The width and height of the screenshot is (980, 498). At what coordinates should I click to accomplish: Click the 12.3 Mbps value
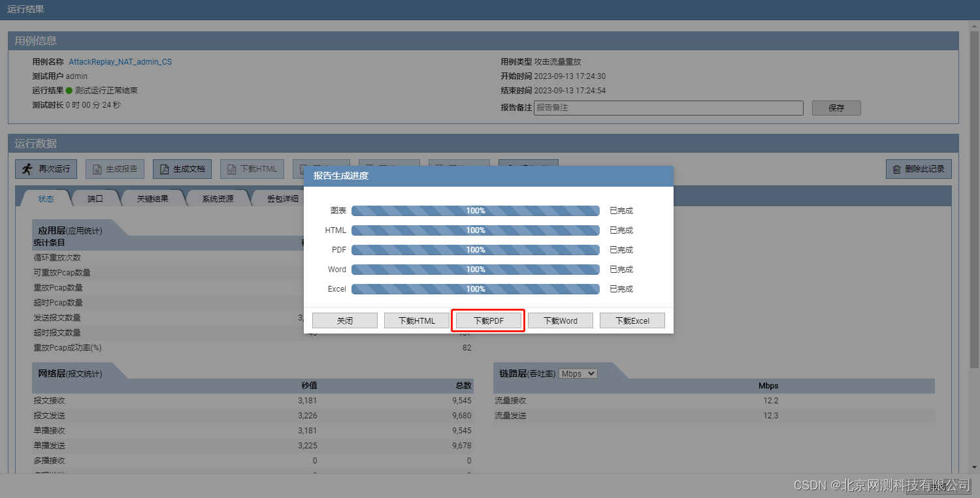pyautogui.click(x=771, y=416)
